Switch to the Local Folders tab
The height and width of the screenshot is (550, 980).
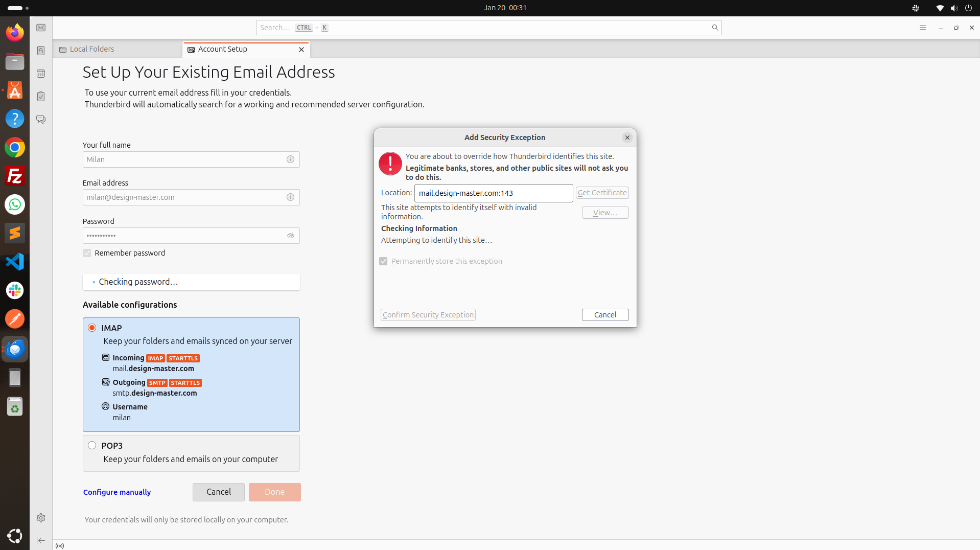coord(92,49)
